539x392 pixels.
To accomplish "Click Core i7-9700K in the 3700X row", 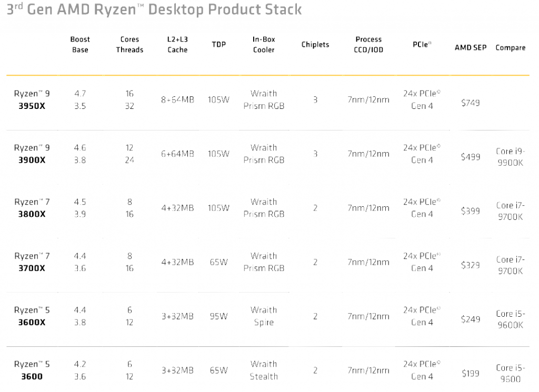I will click(x=511, y=265).
